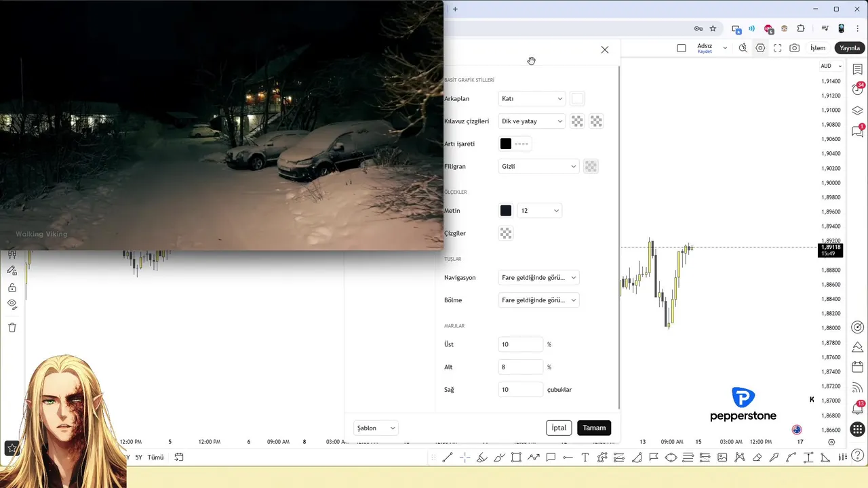Select the callout comment tool in drawing toolbar
This screenshot has width=868, height=488.
click(551, 457)
